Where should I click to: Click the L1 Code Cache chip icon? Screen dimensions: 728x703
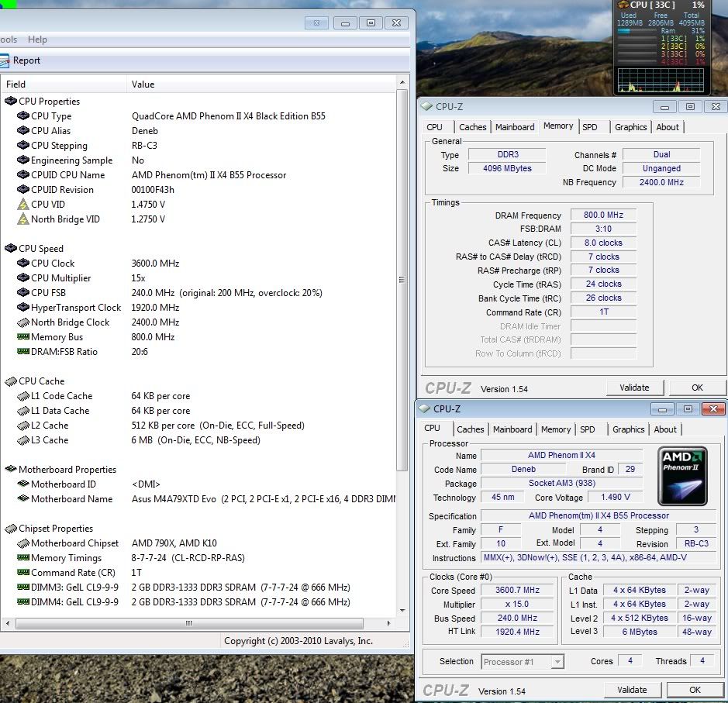click(22, 396)
